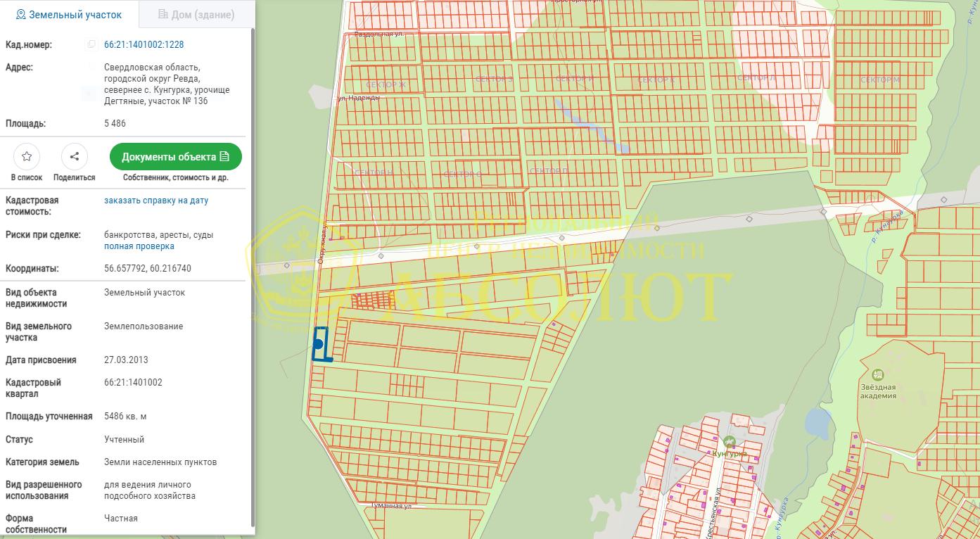The width and height of the screenshot is (980, 539).
Task: Select permitted use для ведения личного подсобного хозяйства
Action: pyautogui.click(x=150, y=490)
